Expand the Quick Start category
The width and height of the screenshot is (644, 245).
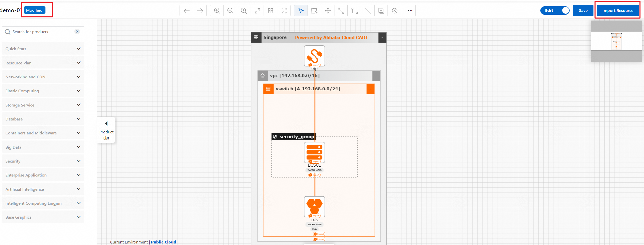pos(43,49)
